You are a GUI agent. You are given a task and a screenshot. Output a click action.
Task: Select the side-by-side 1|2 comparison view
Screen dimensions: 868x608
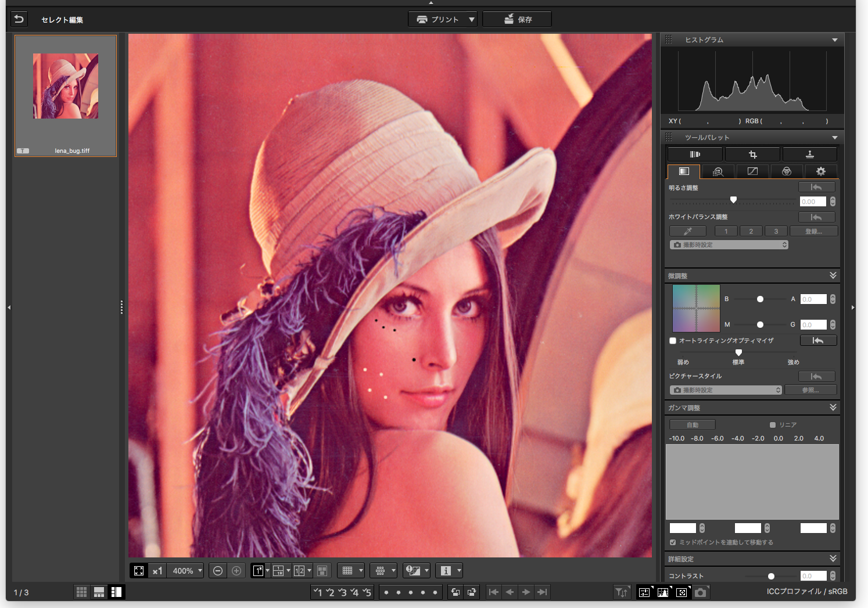pos(299,571)
